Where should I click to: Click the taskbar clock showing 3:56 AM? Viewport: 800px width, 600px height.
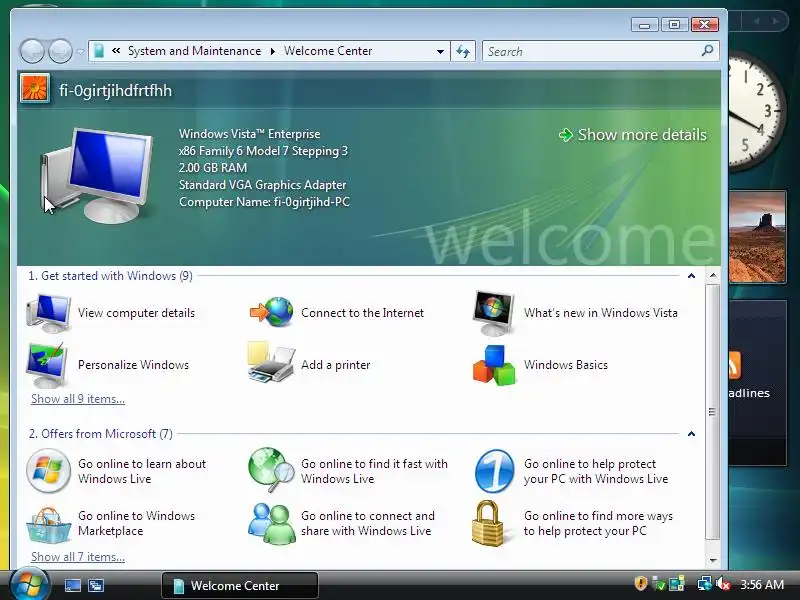click(x=762, y=584)
